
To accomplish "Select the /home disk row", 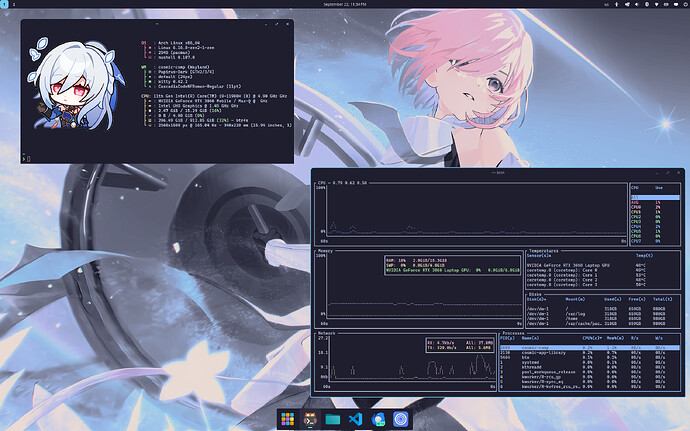I will coord(603,319).
